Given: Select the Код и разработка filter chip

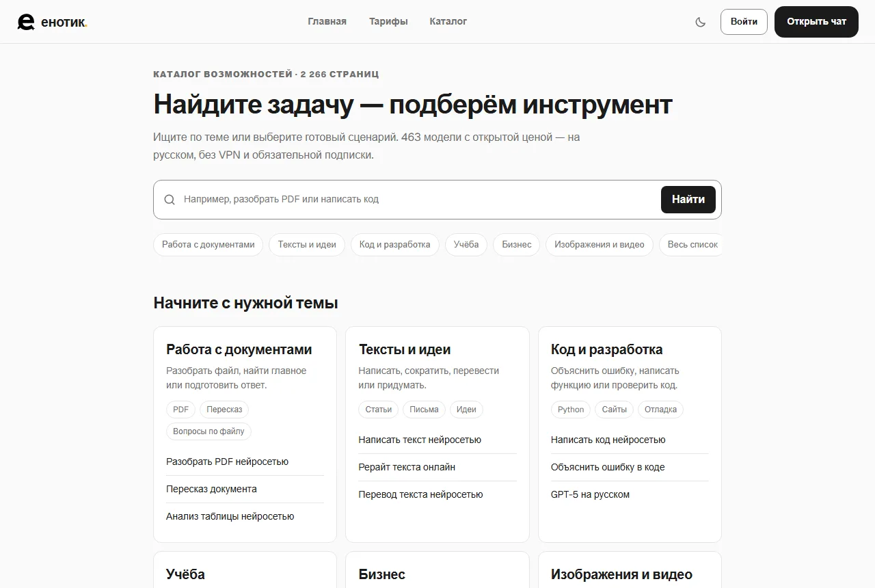Looking at the screenshot, I should (394, 245).
